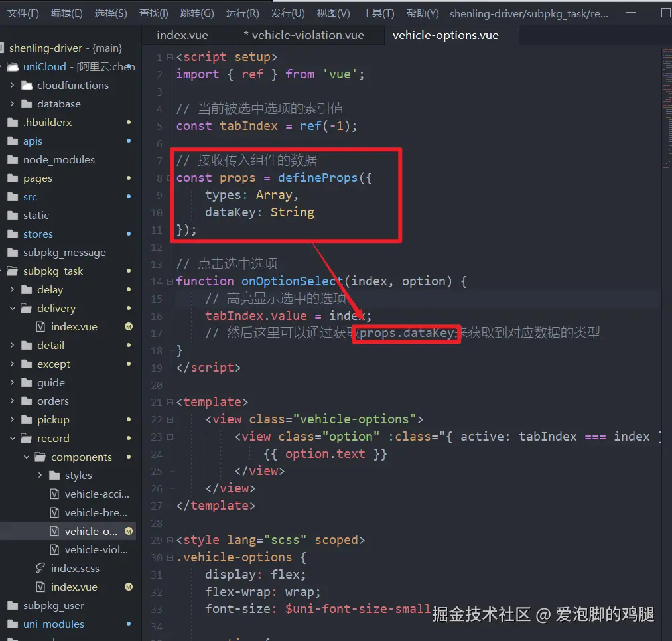Click the Vue file icon of vehicle-bre...
The height and width of the screenshot is (641, 672).
click(54, 513)
